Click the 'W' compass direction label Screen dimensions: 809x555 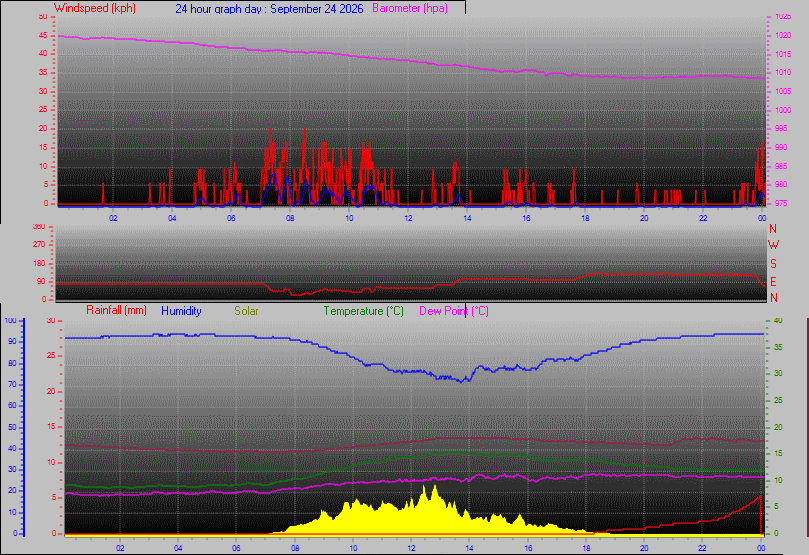[x=773, y=245]
